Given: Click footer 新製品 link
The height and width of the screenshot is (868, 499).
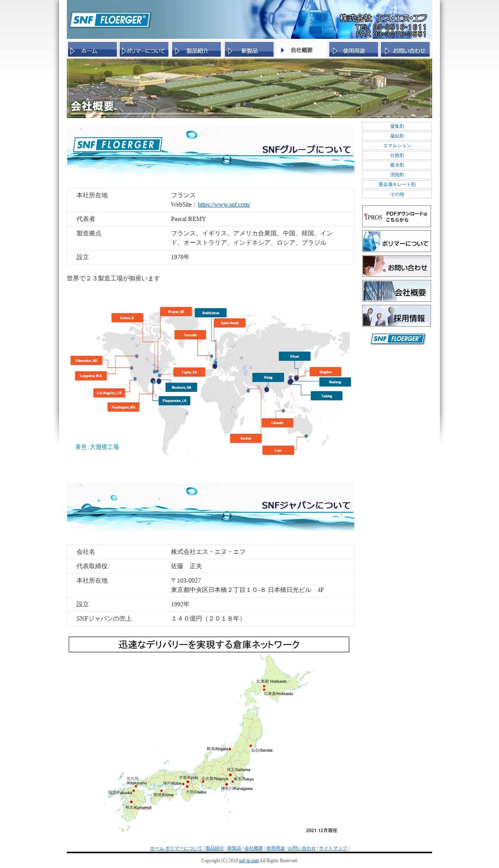Looking at the screenshot, I should click(x=234, y=848).
